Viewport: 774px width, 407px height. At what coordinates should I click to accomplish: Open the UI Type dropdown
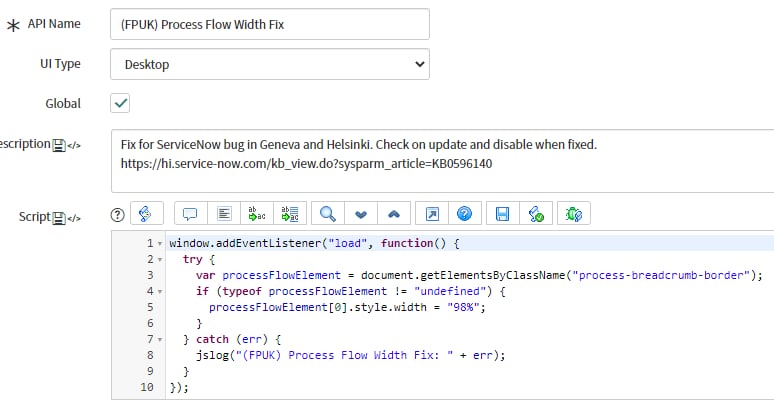pos(270,64)
